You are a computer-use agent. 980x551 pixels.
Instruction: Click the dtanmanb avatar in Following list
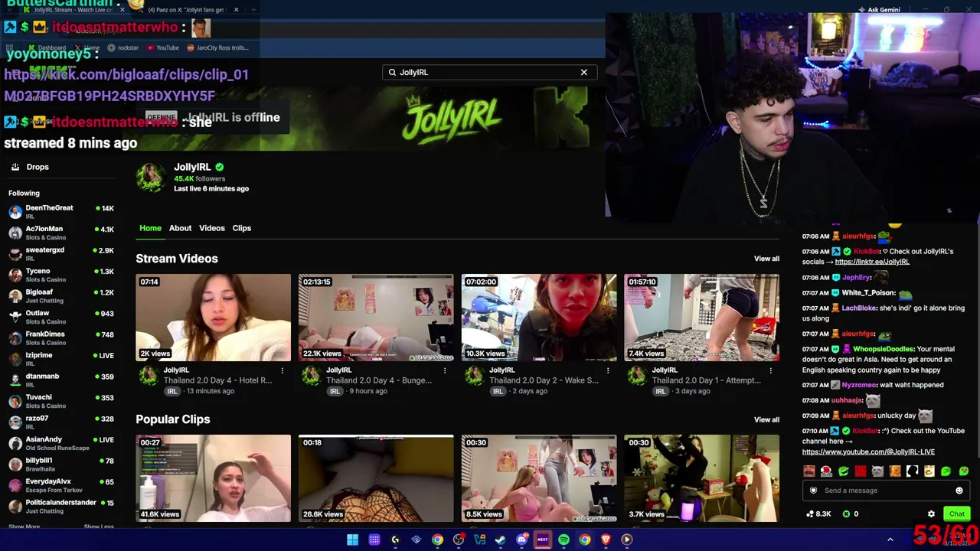pos(15,380)
